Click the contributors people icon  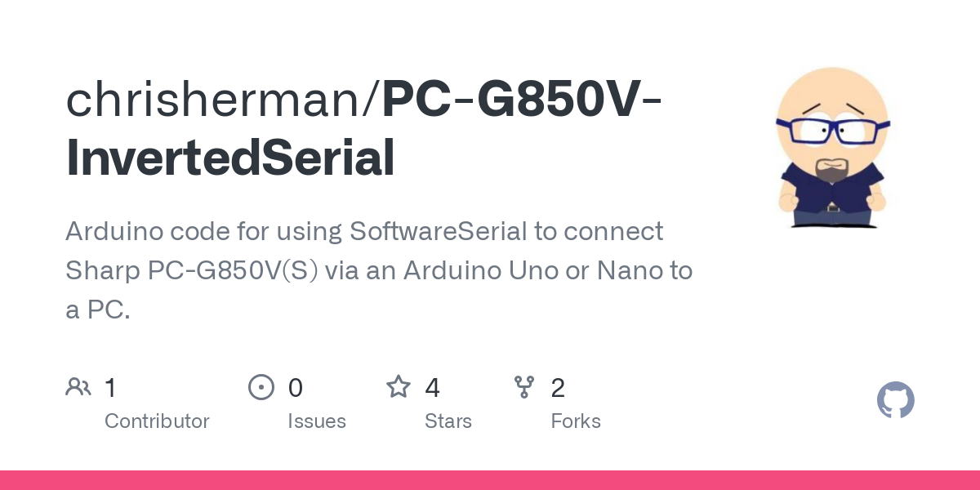(x=78, y=386)
